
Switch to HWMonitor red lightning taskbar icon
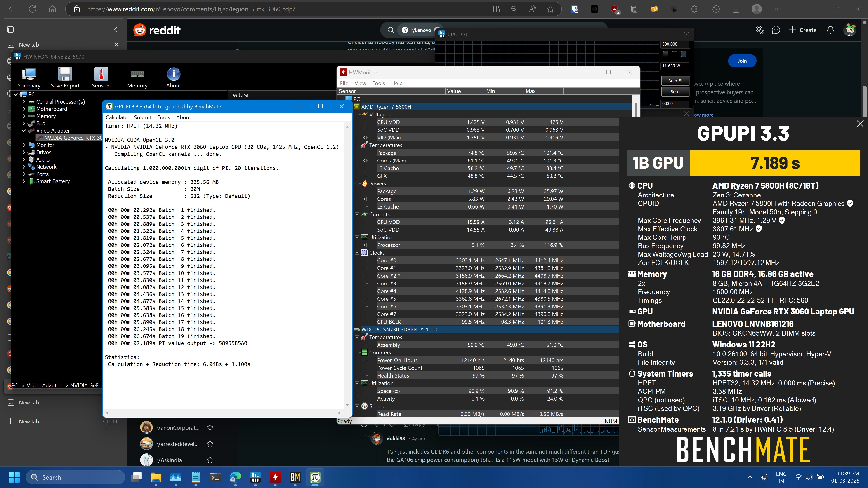[x=275, y=477]
